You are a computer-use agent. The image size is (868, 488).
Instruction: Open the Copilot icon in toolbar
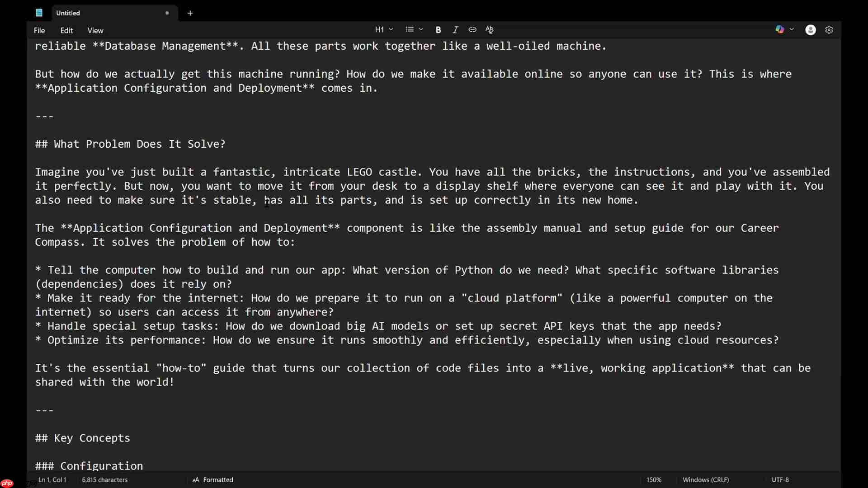(780, 30)
